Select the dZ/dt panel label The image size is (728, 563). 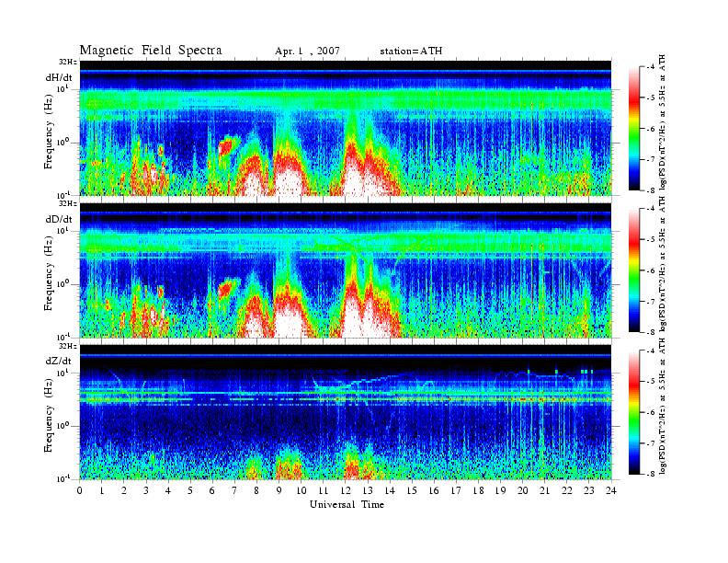pyautogui.click(x=59, y=361)
